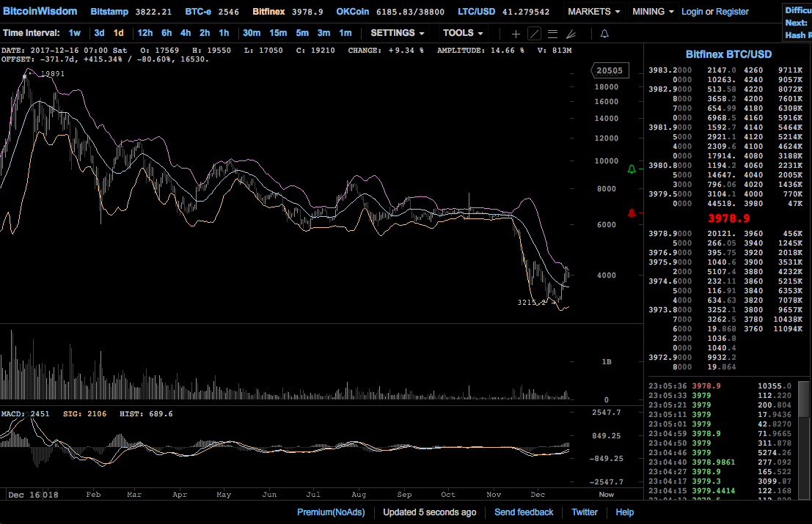
Task: Select the Fibonacci fan tool
Action: pyautogui.click(x=571, y=34)
